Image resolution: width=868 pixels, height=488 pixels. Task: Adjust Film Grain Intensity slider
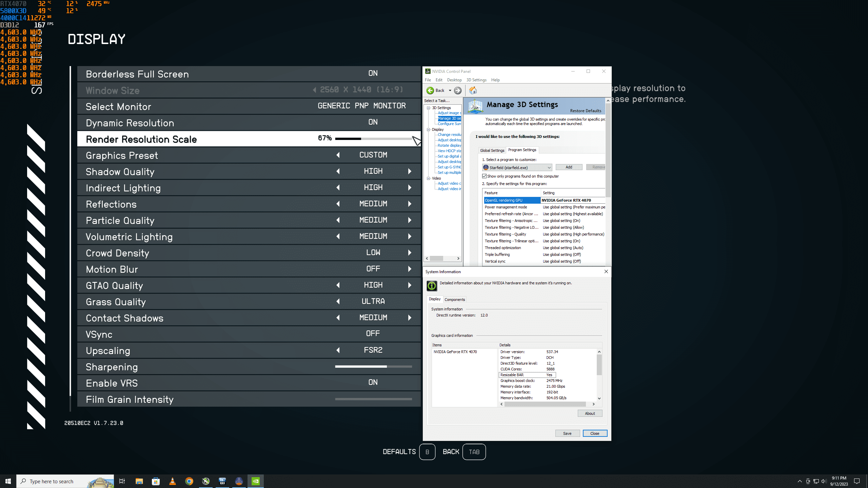(373, 399)
